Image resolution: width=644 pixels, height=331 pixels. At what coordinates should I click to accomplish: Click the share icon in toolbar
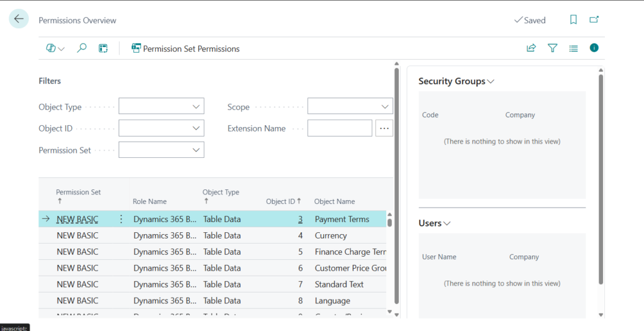click(531, 48)
